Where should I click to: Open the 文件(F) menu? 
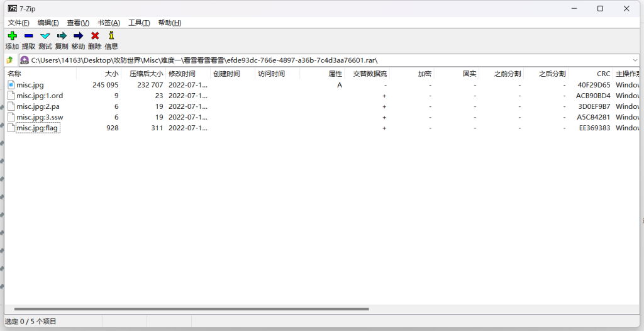point(18,23)
